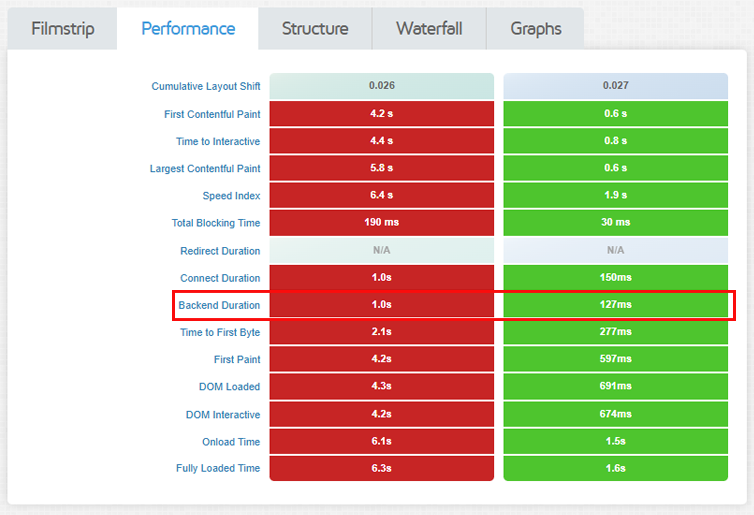Open the First Contentful Paint metric link
The image size is (754, 515).
point(212,114)
